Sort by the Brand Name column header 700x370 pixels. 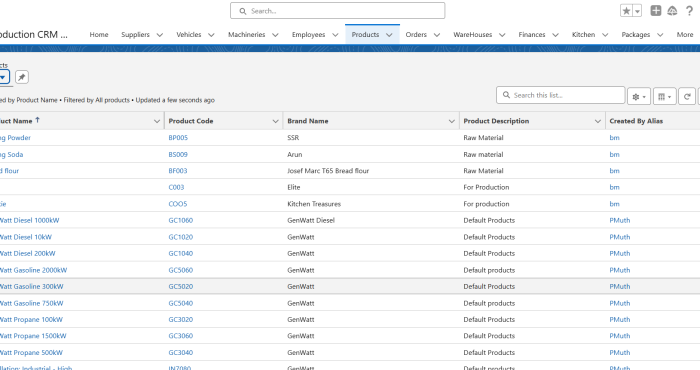coord(308,121)
